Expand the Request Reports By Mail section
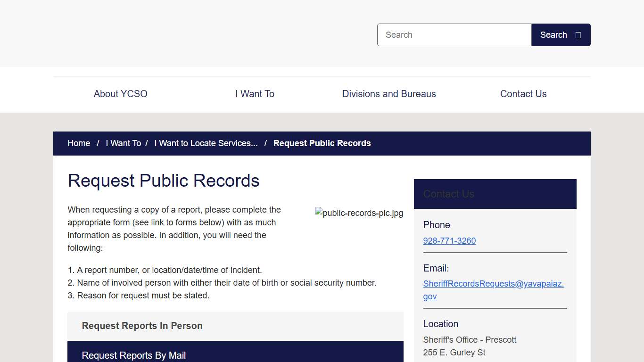 coord(133,355)
